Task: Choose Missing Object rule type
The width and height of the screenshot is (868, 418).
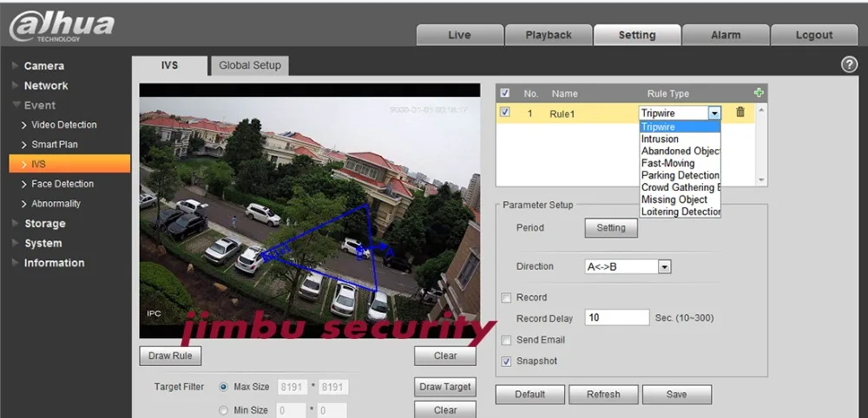Action: pos(680,199)
